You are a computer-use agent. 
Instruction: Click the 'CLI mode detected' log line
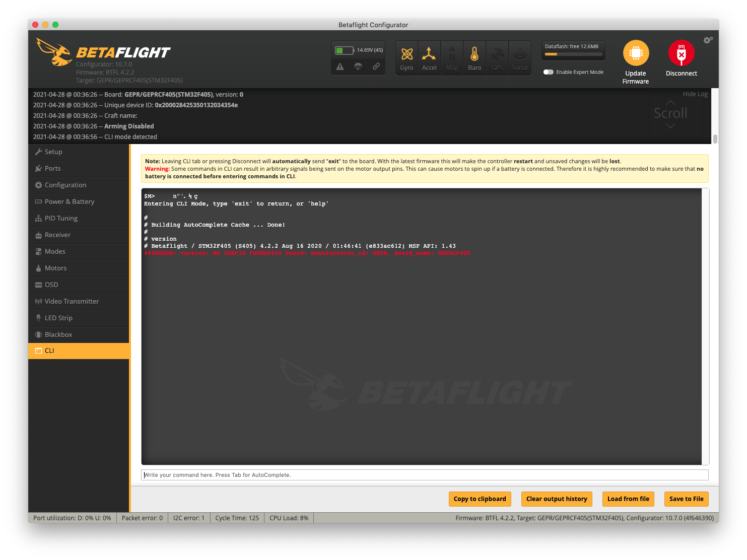point(95,137)
